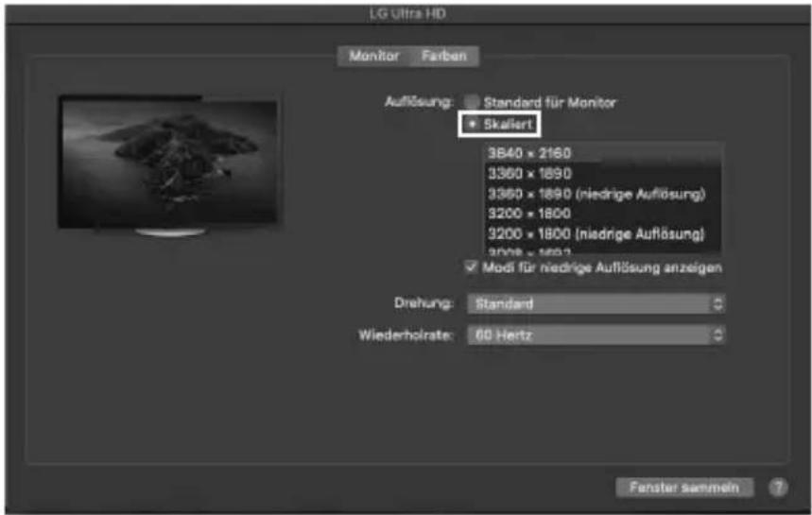The width and height of the screenshot is (812, 515).
Task: Choose the 3840 × 2160 resolution
Action: coord(603,153)
